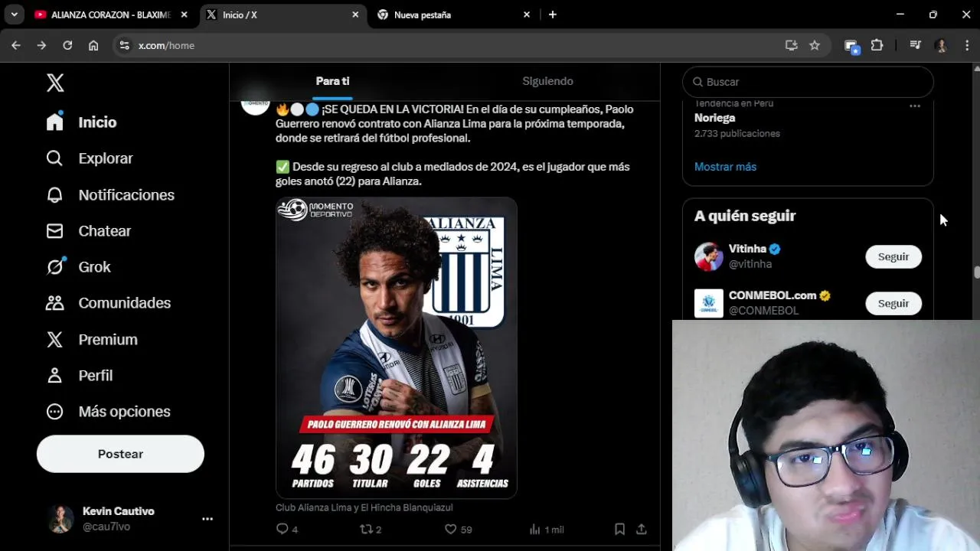Open the Noriega trending topic

[x=714, y=118]
